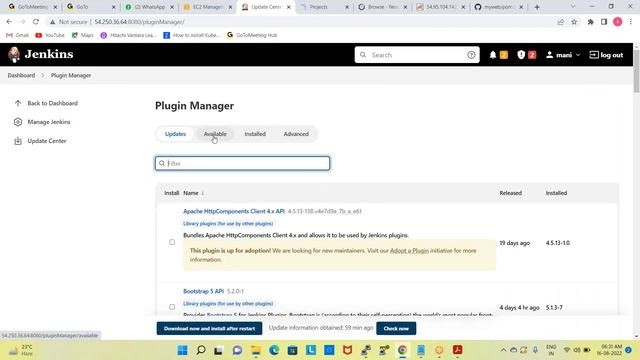This screenshot has height=360, width=640.
Task: Switch to the Advanced tab
Action: click(296, 134)
